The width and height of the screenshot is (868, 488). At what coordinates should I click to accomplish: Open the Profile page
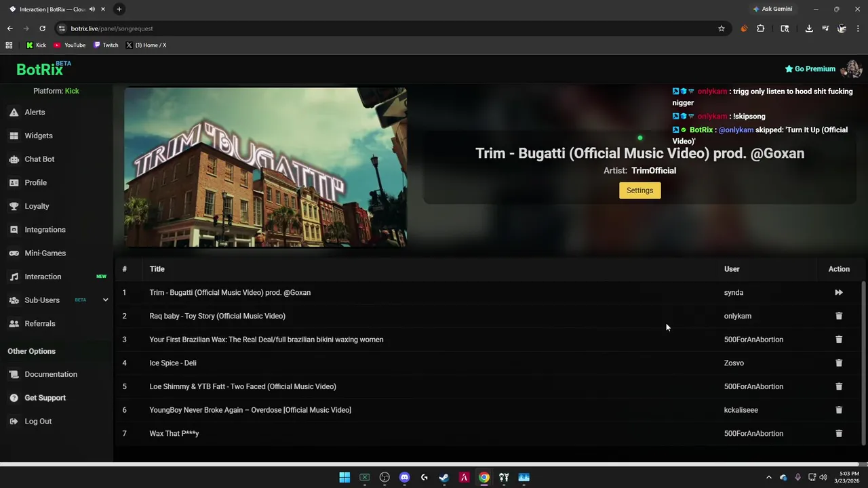35,183
